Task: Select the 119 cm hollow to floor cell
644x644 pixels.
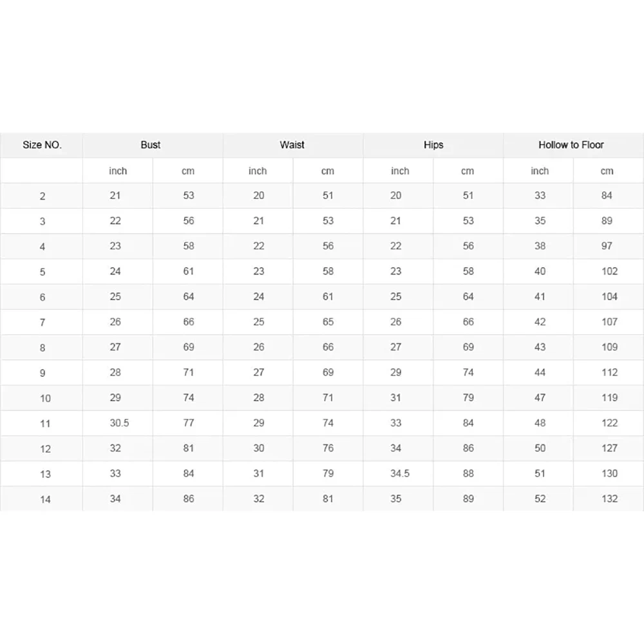Action: [609, 397]
